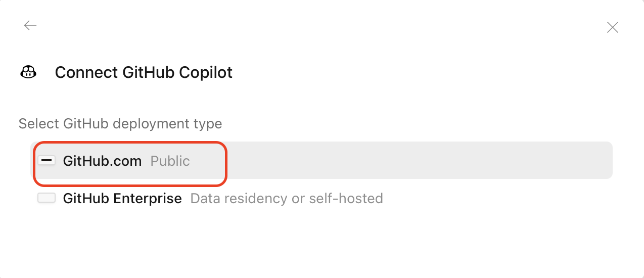Select the GitHub.com option label
This screenshot has width=644, height=278.
tap(102, 161)
